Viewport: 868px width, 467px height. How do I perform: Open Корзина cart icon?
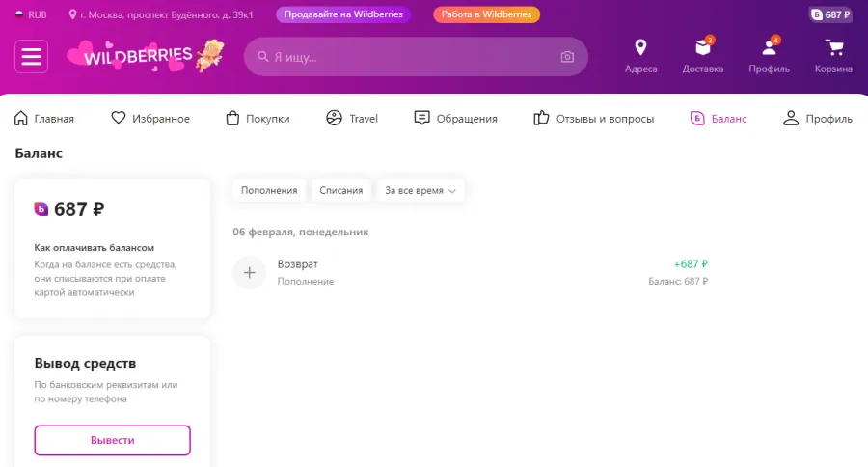click(x=833, y=47)
